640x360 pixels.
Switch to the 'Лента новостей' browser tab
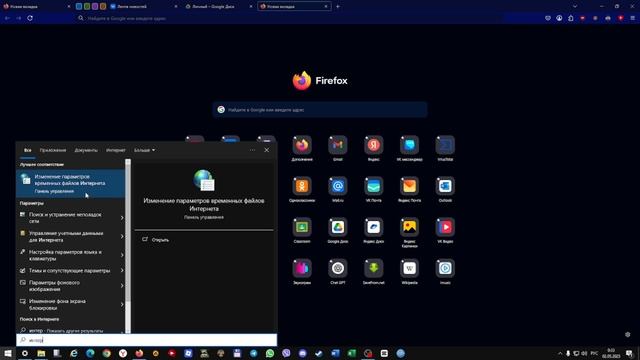click(143, 7)
